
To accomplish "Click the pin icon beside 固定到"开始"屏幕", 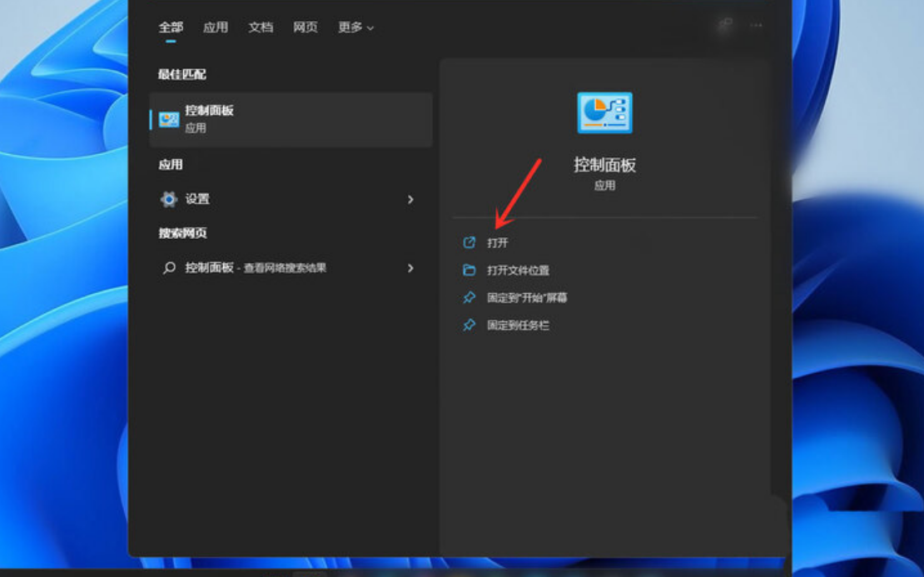I will (x=469, y=297).
